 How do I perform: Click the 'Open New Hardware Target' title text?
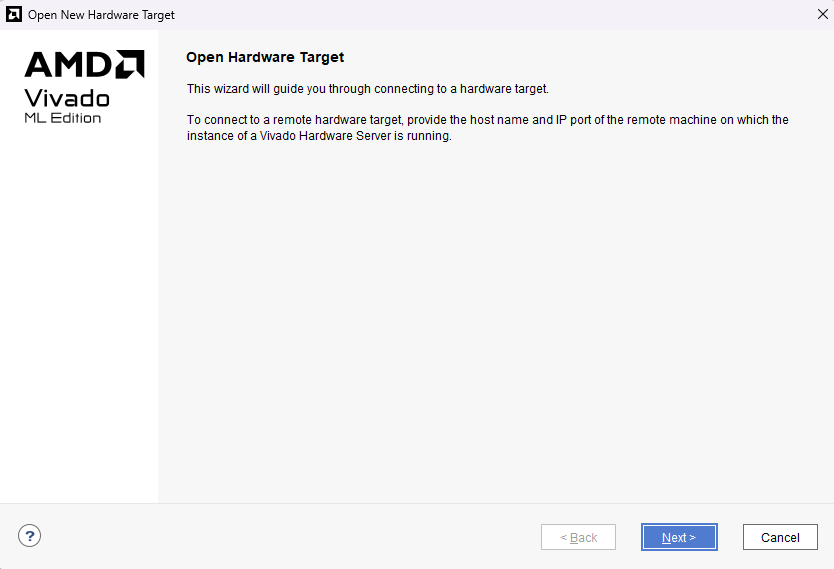pyautogui.click(x=101, y=15)
